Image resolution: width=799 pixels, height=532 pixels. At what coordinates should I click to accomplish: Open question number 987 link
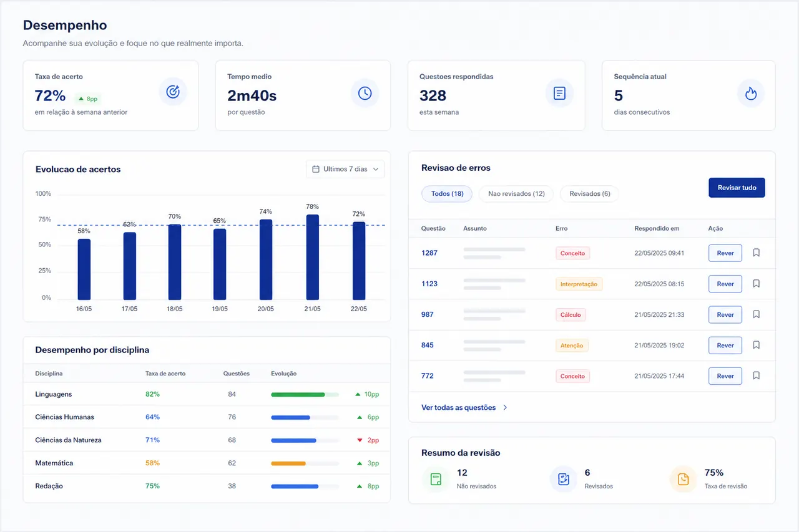click(x=428, y=314)
